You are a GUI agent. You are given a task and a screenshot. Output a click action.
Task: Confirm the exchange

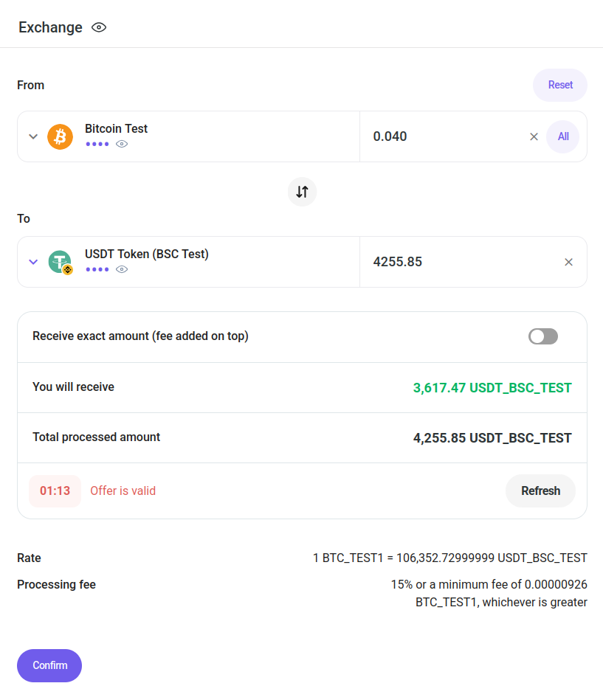pyautogui.click(x=49, y=665)
